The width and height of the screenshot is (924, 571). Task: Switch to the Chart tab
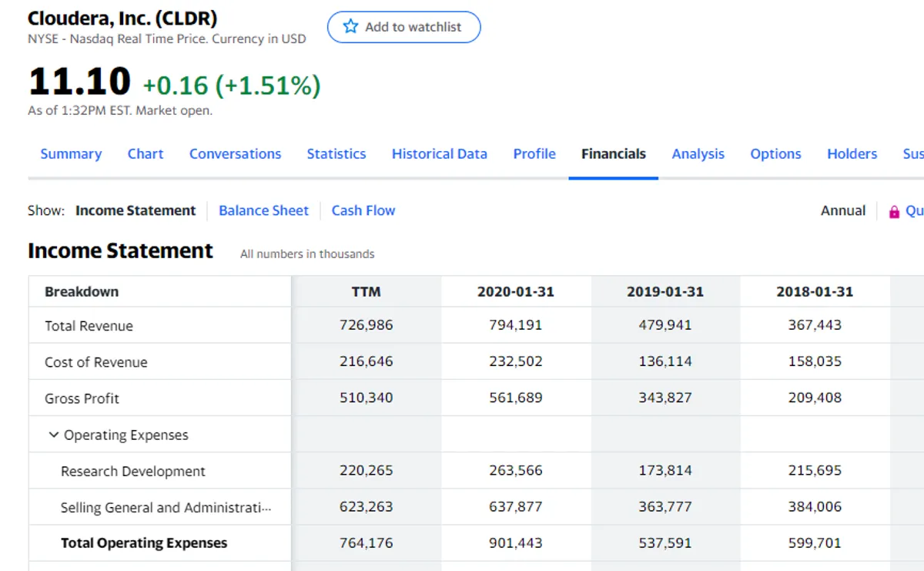pos(146,154)
